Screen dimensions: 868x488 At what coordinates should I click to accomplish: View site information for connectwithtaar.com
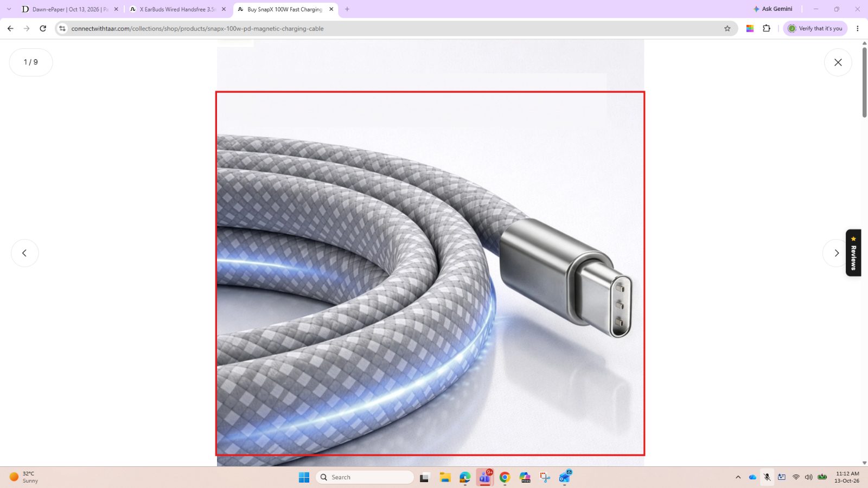click(x=62, y=29)
